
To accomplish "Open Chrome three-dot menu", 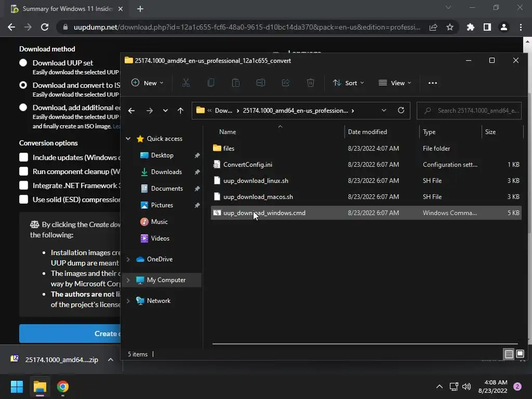I will pyautogui.click(x=521, y=27).
